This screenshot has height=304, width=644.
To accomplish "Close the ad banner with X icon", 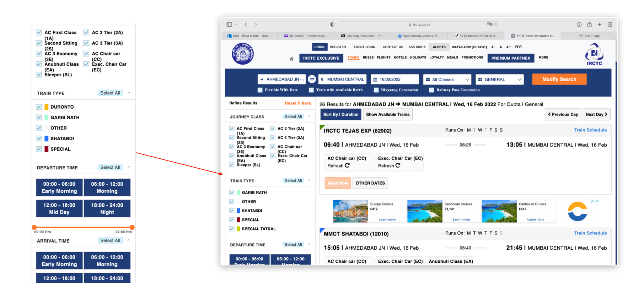I will (597, 201).
